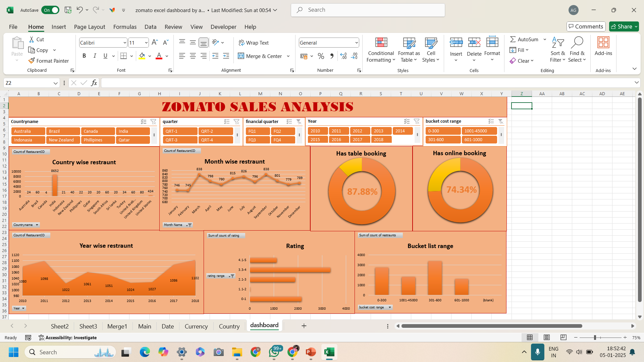Open the Countryname chart filter dropdown

tap(37, 225)
